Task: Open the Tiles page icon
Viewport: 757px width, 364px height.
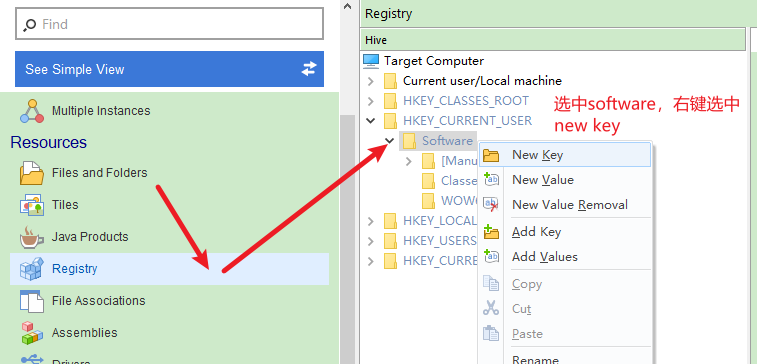Action: pos(32,205)
